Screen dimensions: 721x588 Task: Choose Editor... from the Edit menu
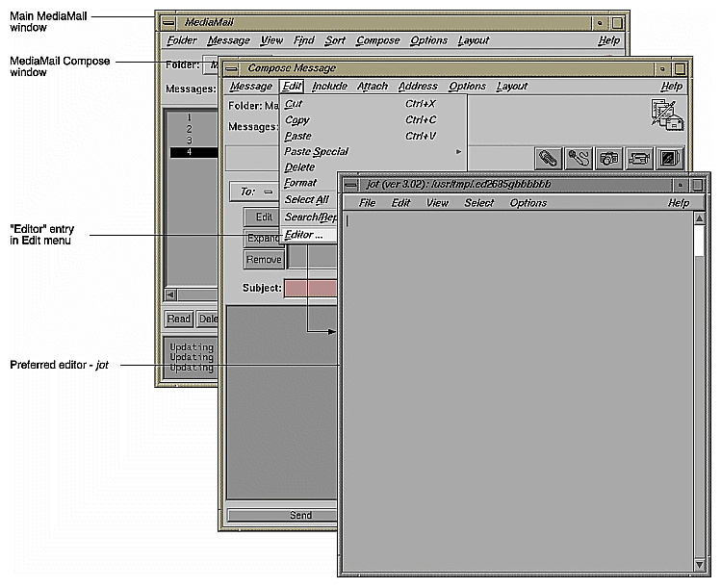coord(309,235)
